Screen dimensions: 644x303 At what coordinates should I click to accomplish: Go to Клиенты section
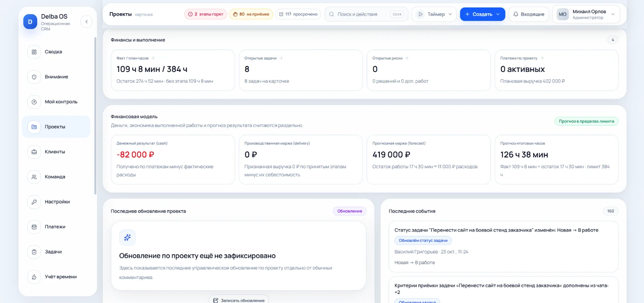[x=56, y=152]
